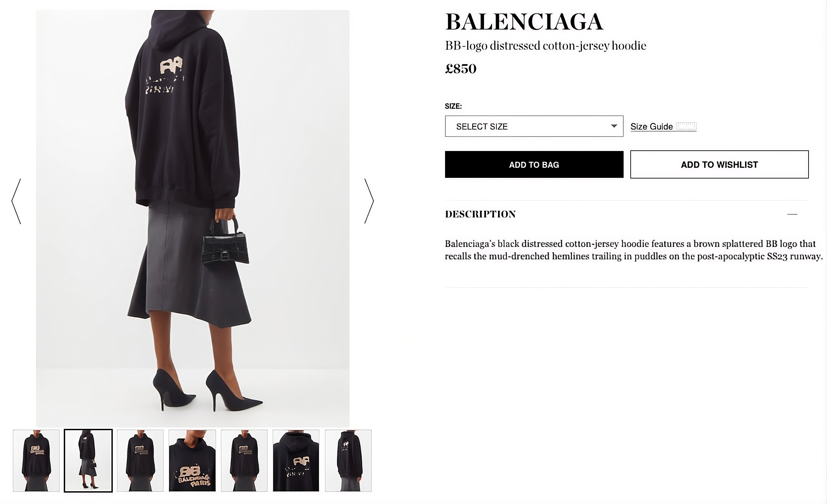The width and height of the screenshot is (827, 504).
Task: View the close-up Balenciaga Paris logo thumbnail
Action: [x=192, y=460]
